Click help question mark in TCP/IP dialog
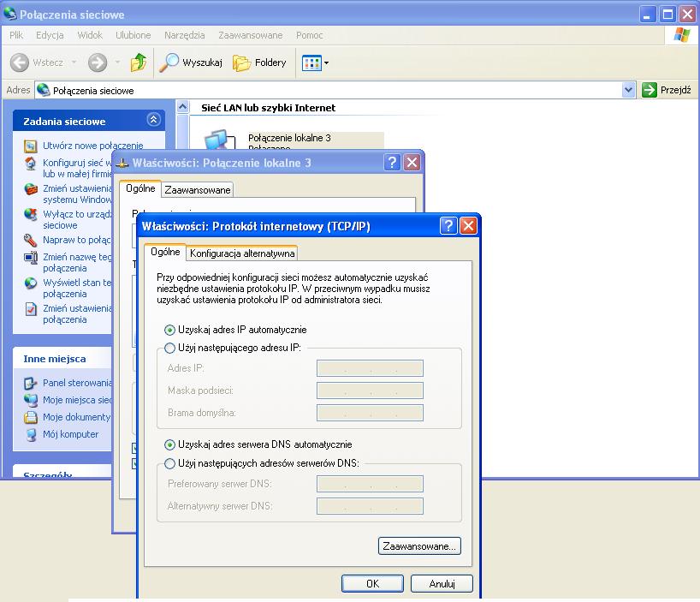Viewport: 700px width, 602px height. 448,225
